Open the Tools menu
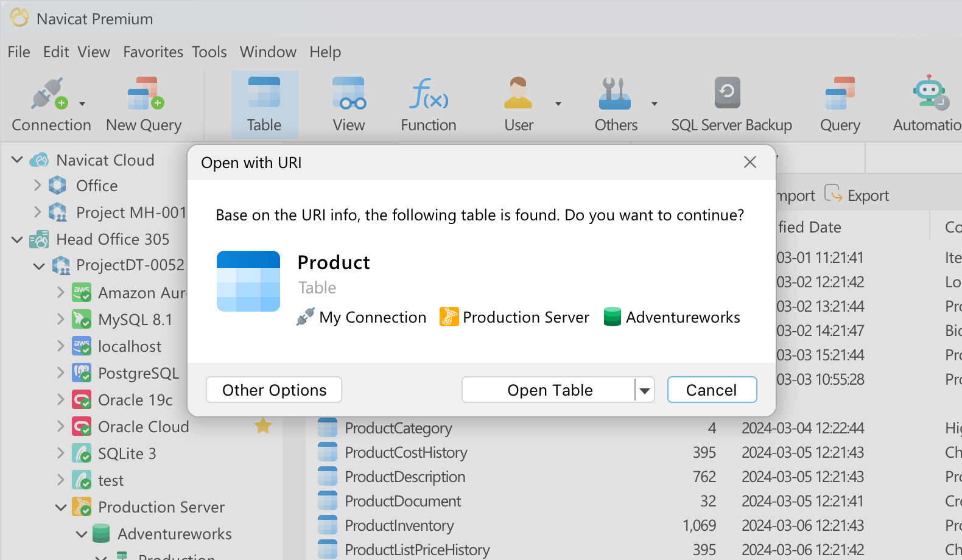The image size is (962, 560). pos(209,52)
